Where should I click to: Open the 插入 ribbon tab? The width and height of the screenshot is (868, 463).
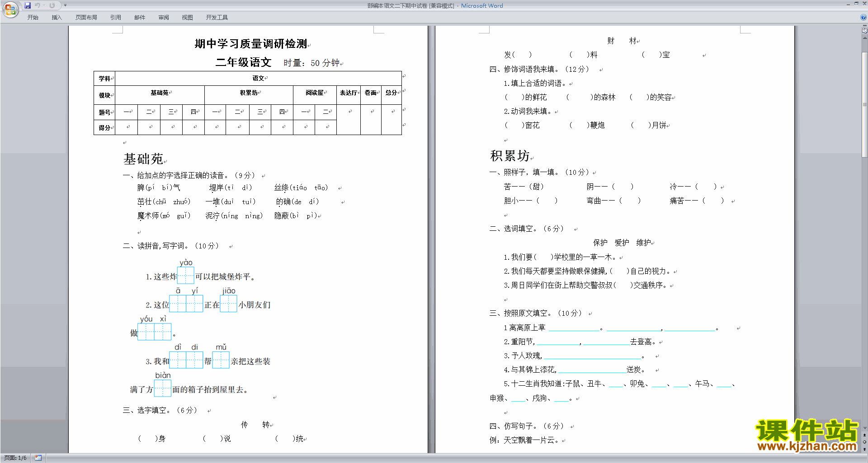pos(57,18)
